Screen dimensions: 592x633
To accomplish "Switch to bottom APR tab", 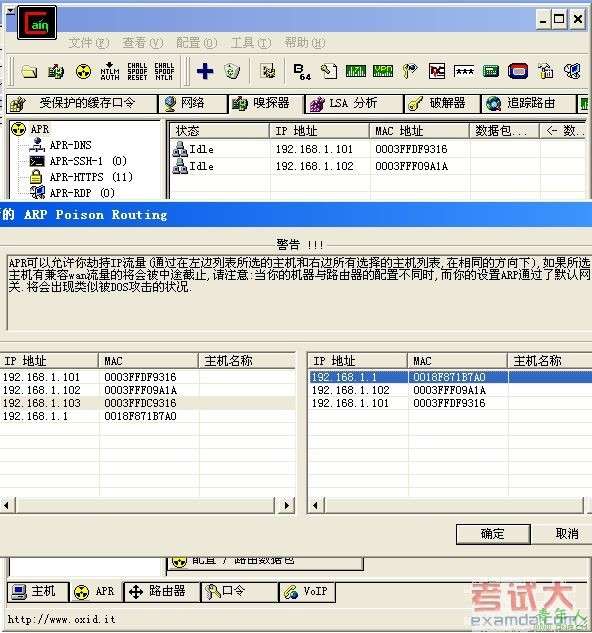I will pos(96,591).
